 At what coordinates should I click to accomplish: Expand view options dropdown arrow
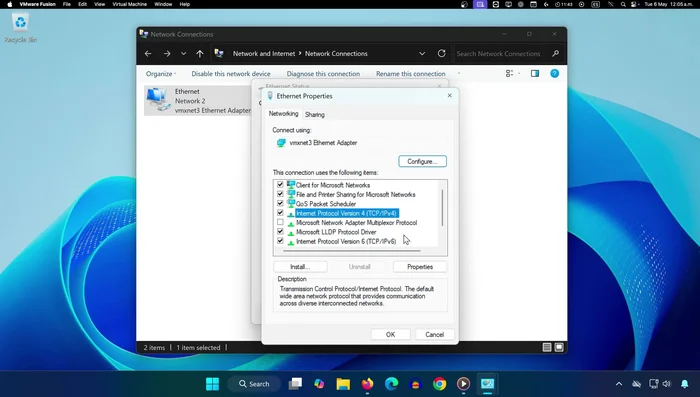[519, 74]
